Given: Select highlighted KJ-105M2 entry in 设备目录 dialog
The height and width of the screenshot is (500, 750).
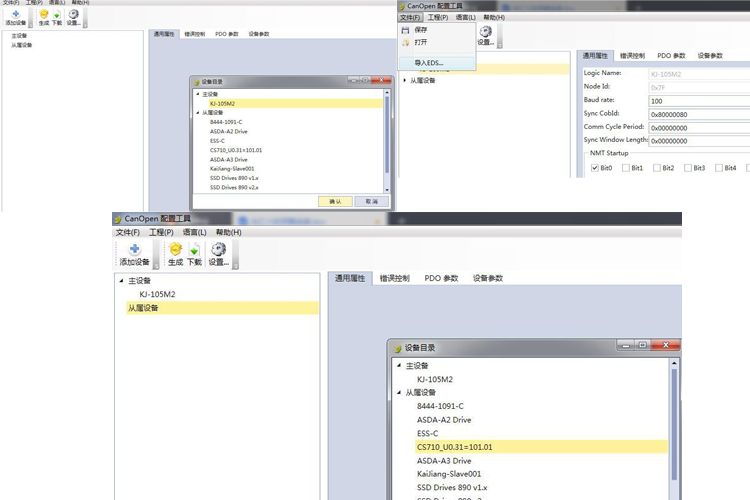Looking at the screenshot, I should click(x=295, y=103).
